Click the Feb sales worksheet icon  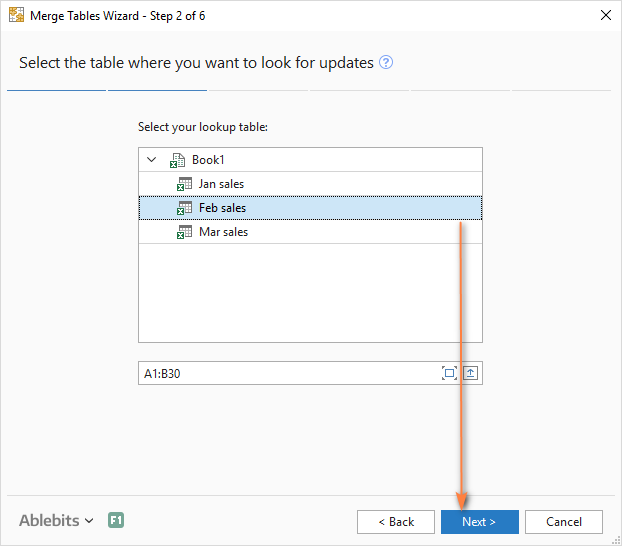tap(184, 208)
